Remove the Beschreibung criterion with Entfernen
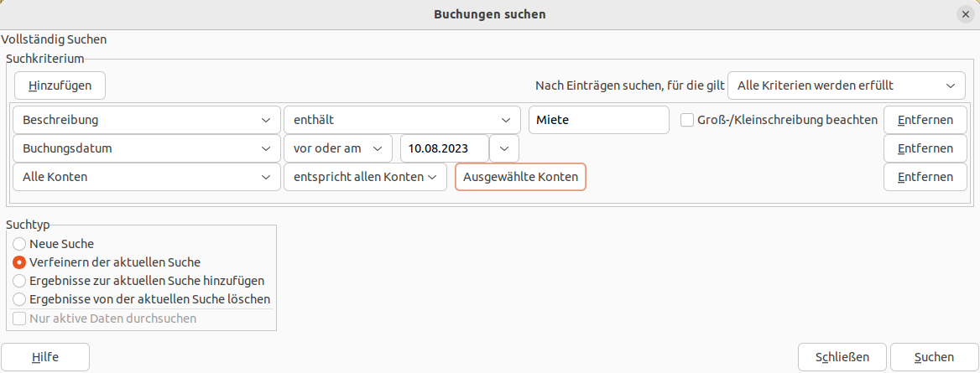 tap(925, 120)
